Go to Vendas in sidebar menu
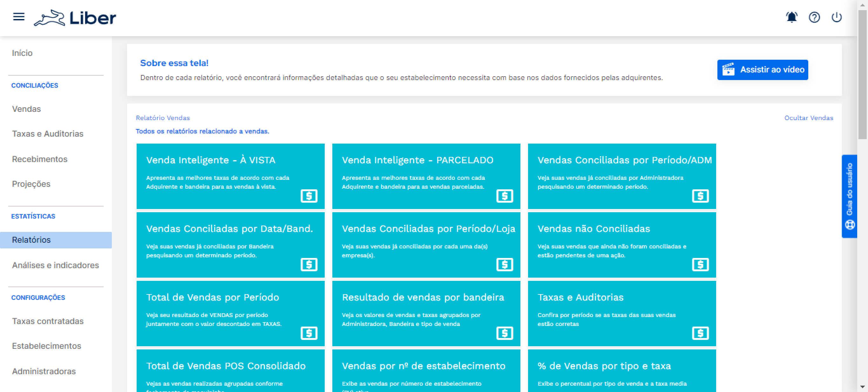The width and height of the screenshot is (868, 392). click(x=26, y=109)
